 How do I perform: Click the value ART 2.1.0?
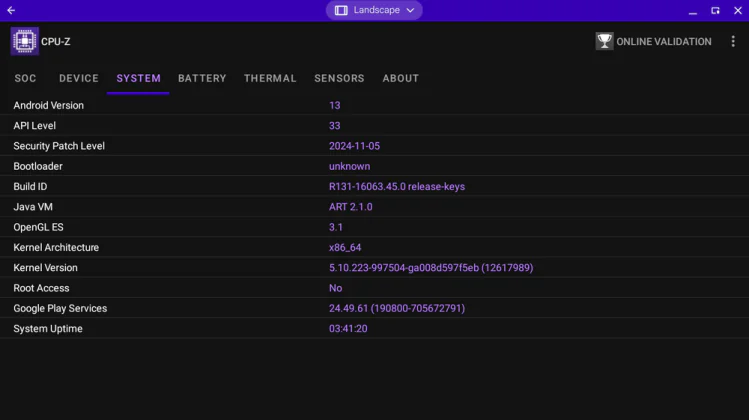351,207
